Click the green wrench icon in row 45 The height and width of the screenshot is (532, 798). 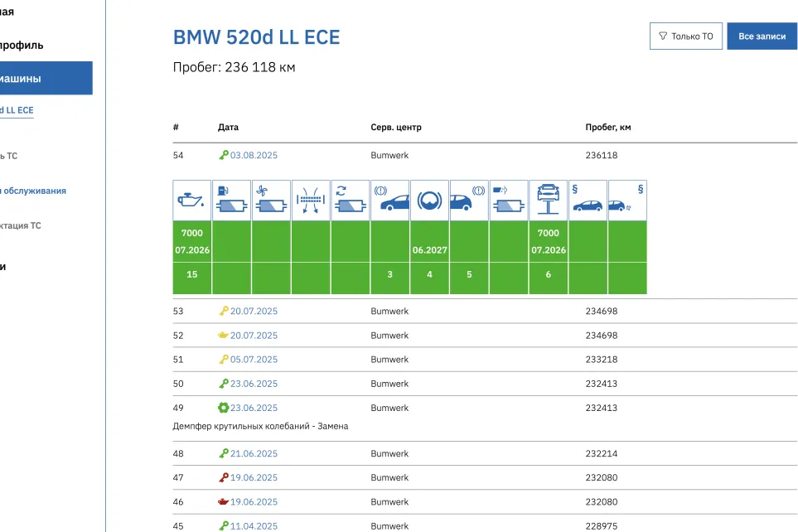click(x=224, y=525)
